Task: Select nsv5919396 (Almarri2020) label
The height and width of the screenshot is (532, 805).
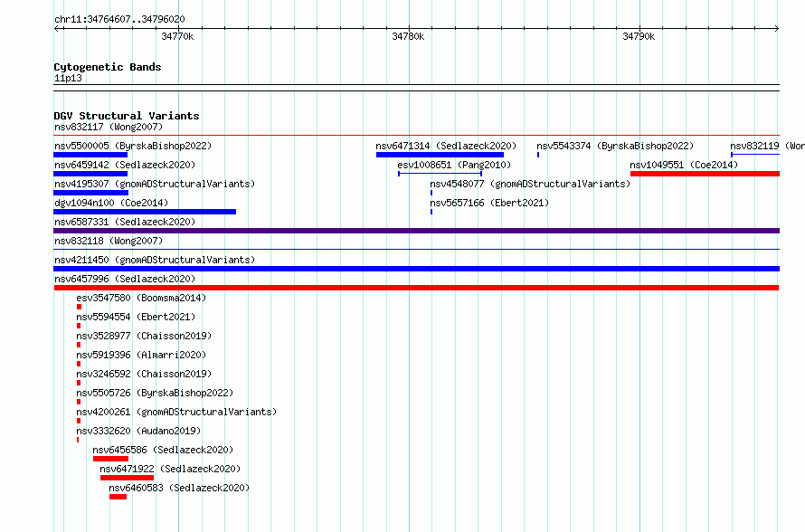Action: [x=141, y=355]
